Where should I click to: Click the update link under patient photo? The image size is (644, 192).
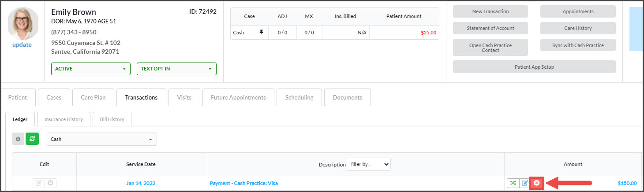click(x=22, y=44)
